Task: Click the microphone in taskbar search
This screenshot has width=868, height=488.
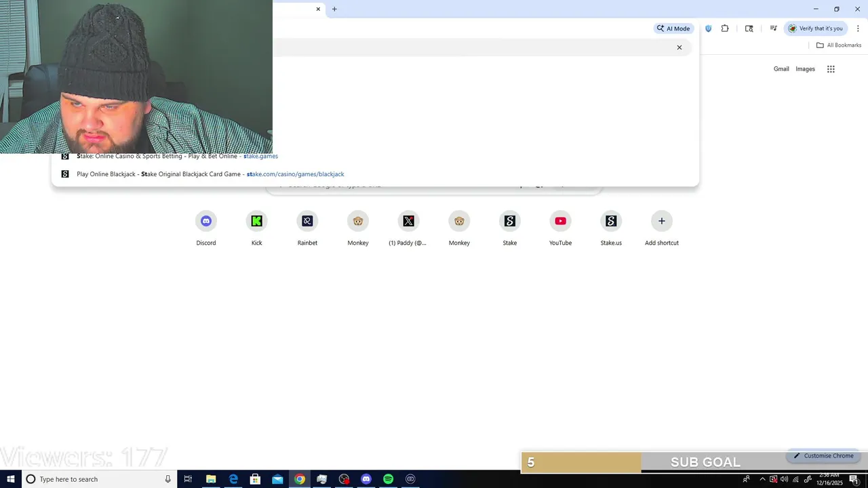Action: click(167, 479)
